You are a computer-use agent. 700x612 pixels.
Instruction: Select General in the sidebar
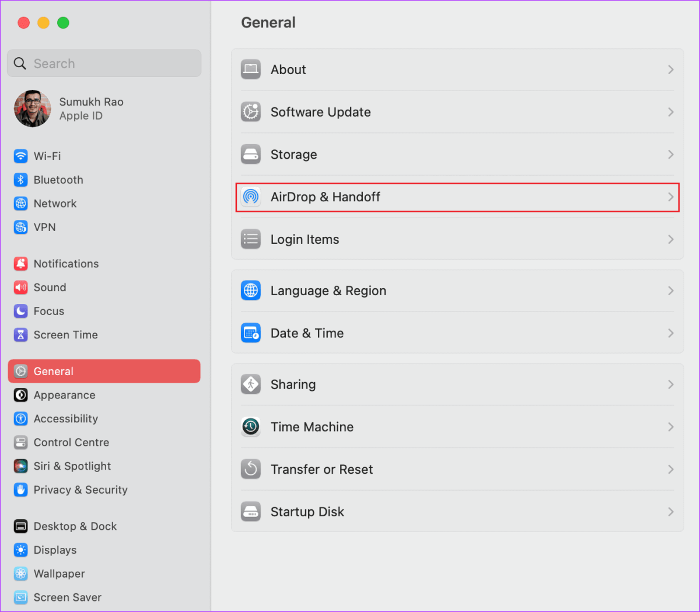(104, 371)
